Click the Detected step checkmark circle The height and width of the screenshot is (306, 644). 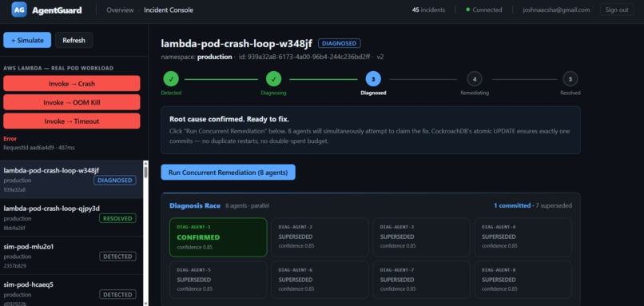coord(171,79)
